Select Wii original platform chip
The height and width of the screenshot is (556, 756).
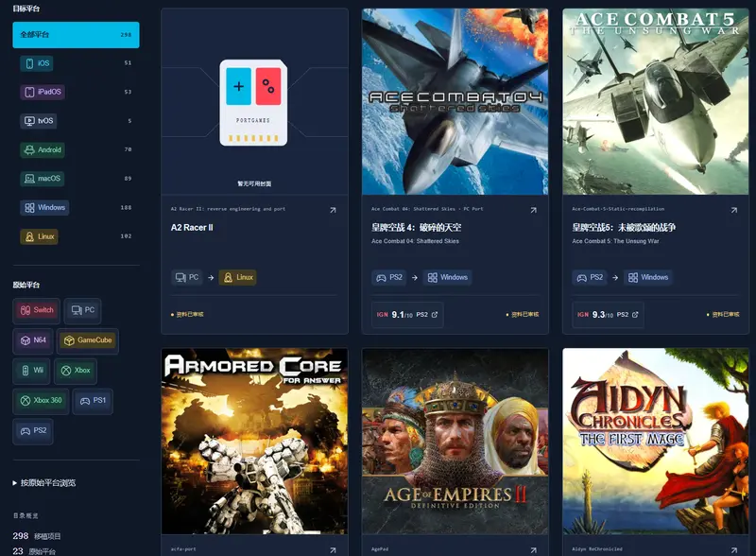[32, 371]
